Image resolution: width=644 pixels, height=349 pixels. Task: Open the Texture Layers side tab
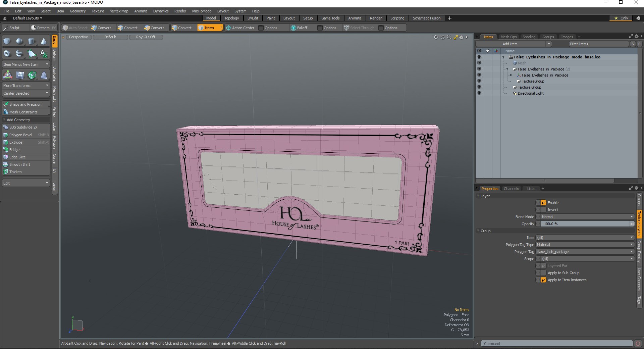[639, 223]
